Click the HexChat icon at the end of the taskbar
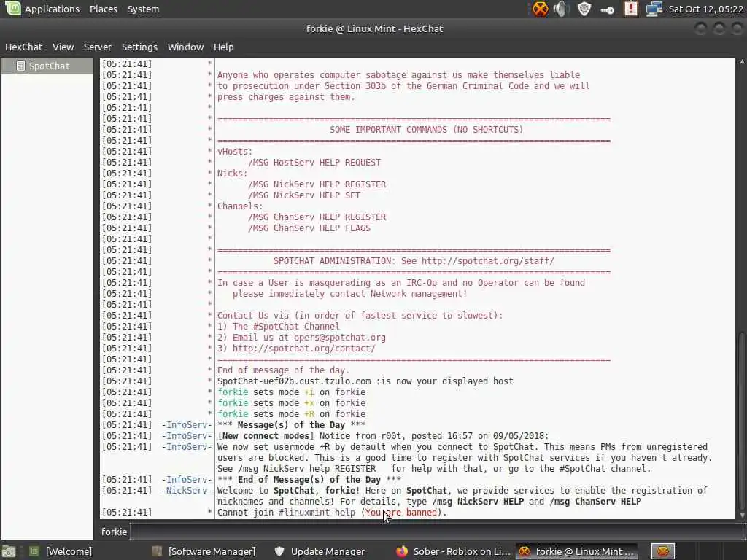 pos(663,551)
